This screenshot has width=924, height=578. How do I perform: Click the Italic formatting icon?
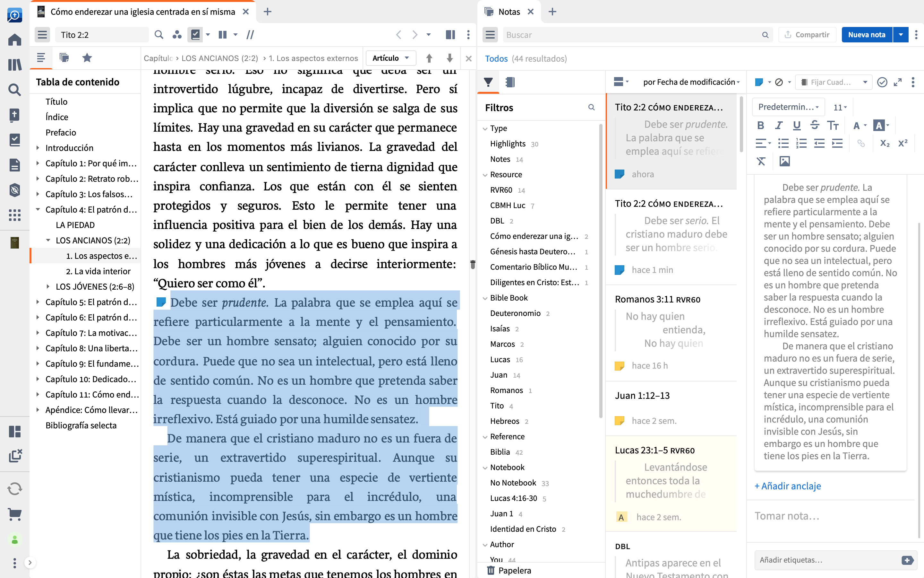[779, 125]
